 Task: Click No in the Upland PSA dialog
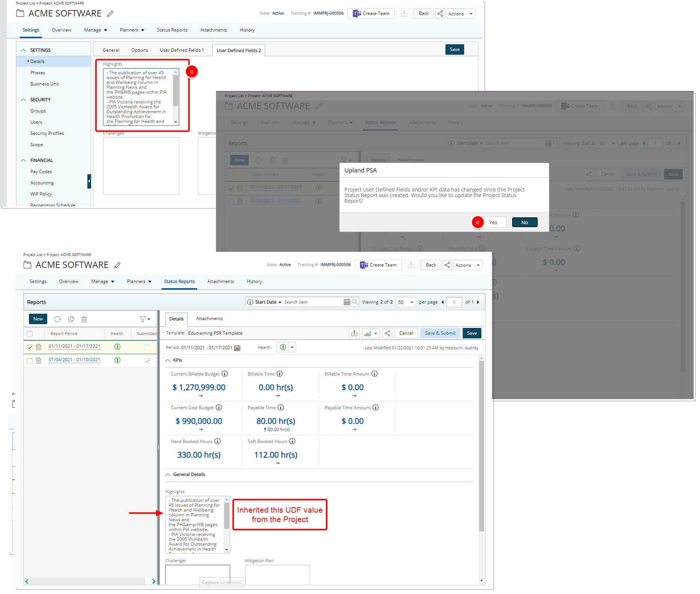tap(525, 222)
